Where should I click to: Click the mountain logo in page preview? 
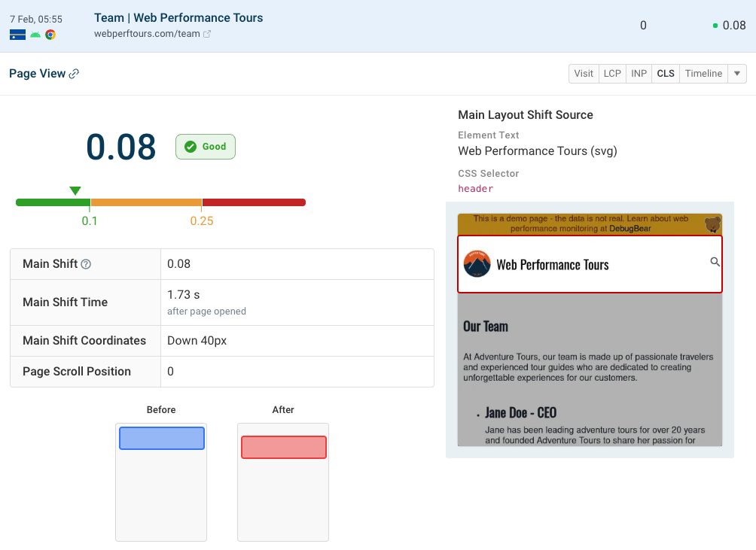click(x=477, y=264)
